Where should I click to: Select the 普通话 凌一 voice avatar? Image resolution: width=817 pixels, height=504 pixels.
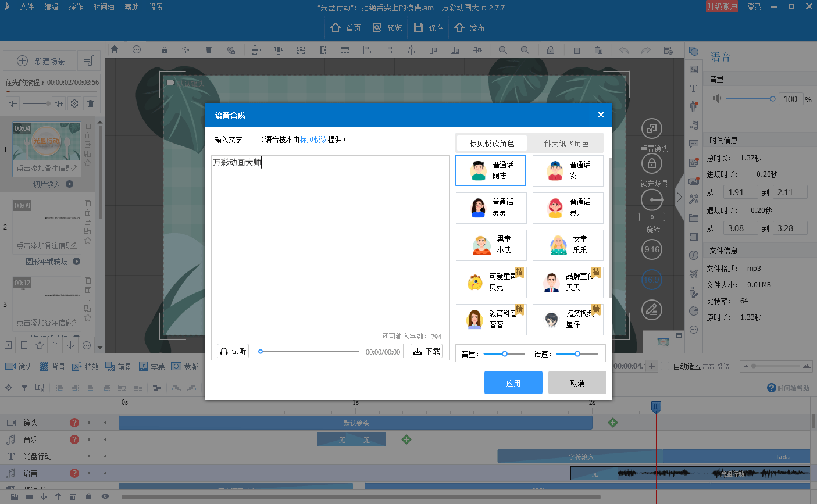pos(568,170)
